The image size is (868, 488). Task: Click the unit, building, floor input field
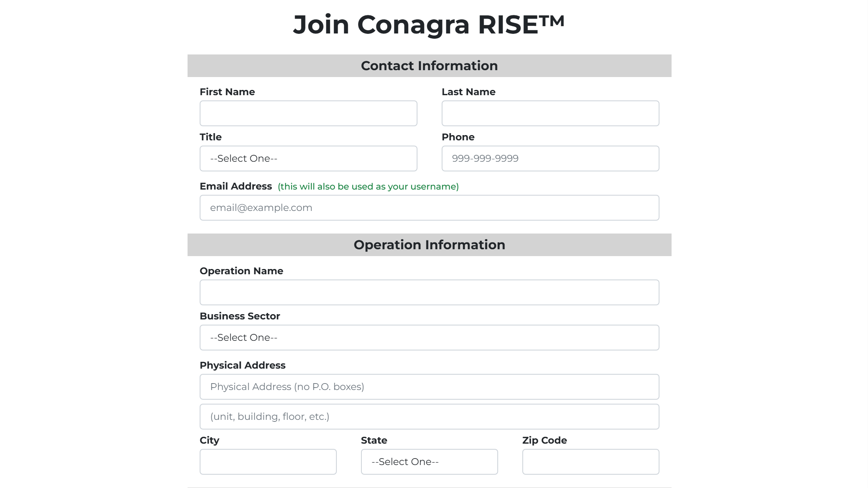429,416
